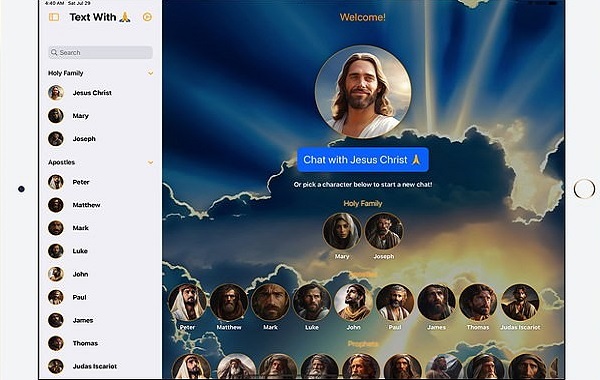Select Paul in the sidebar list
This screenshot has height=380, width=600.
pos(100,297)
